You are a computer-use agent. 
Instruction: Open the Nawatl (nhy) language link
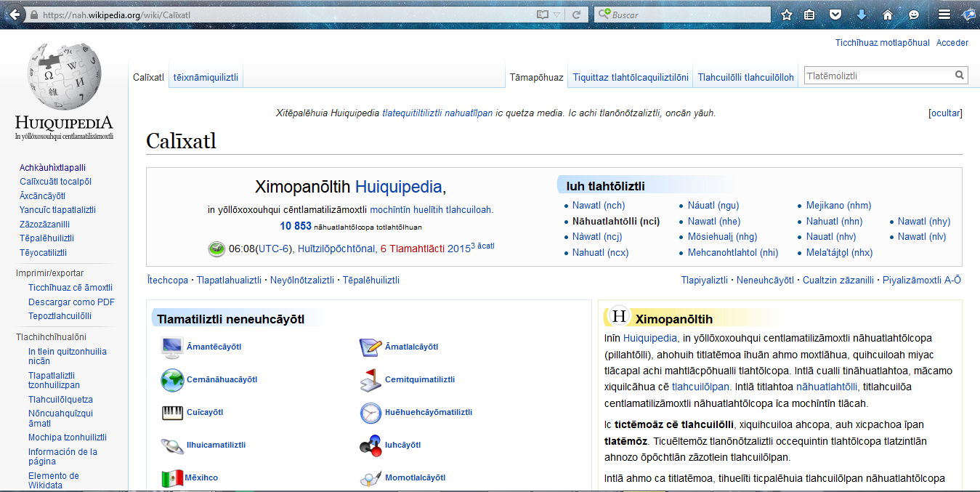point(924,222)
